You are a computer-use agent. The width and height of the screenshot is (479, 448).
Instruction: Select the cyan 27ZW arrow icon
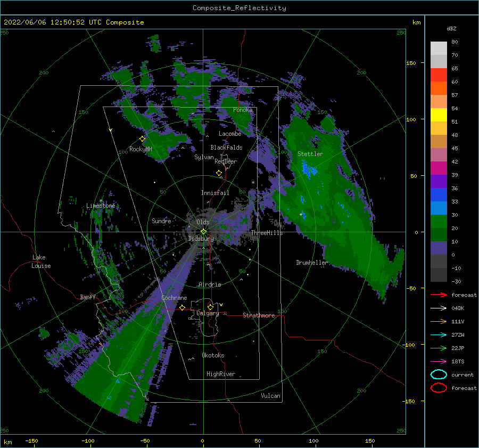[x=439, y=335]
